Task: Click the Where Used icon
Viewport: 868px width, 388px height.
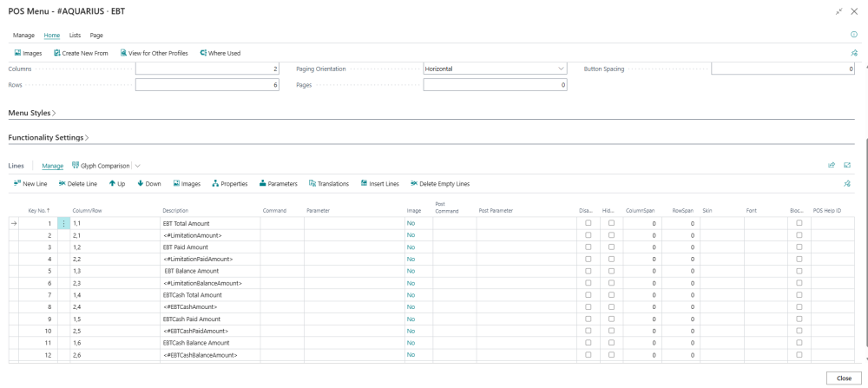Action: coord(203,53)
